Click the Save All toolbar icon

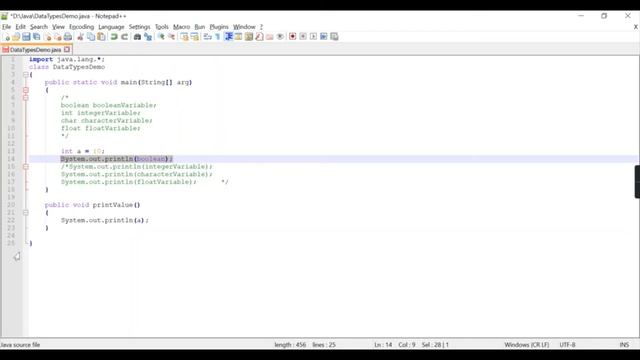(37, 37)
